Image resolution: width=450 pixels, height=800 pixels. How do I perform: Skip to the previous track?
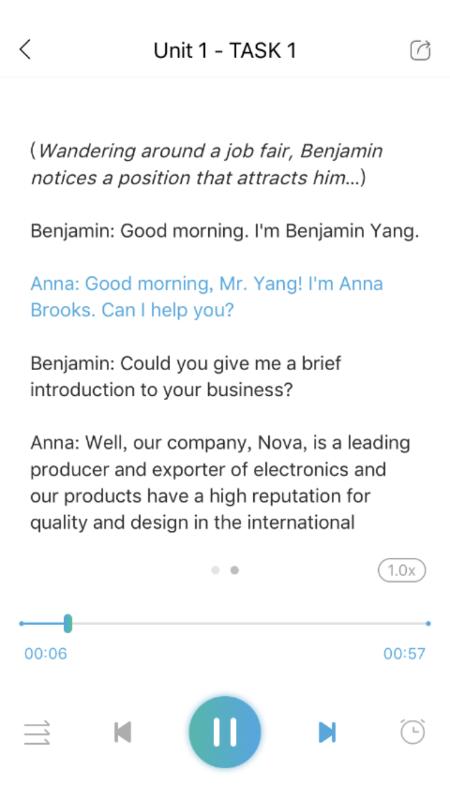(122, 733)
